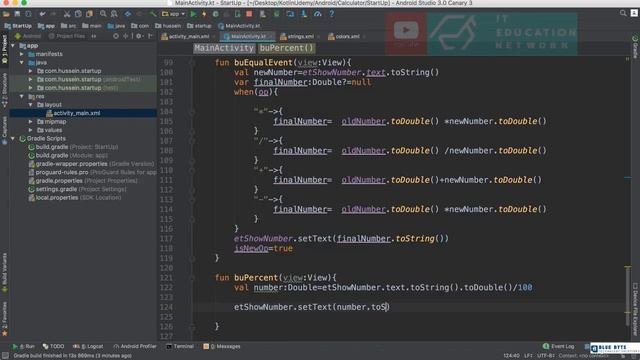The height and width of the screenshot is (360, 640).
Task: Click the Search Everywhere magnifier at top right
Action: pos(623,13)
